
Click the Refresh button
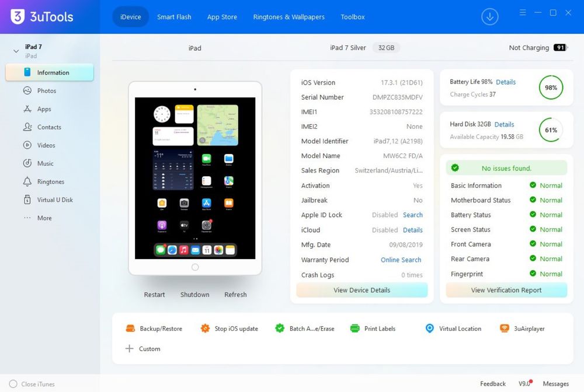[235, 295]
